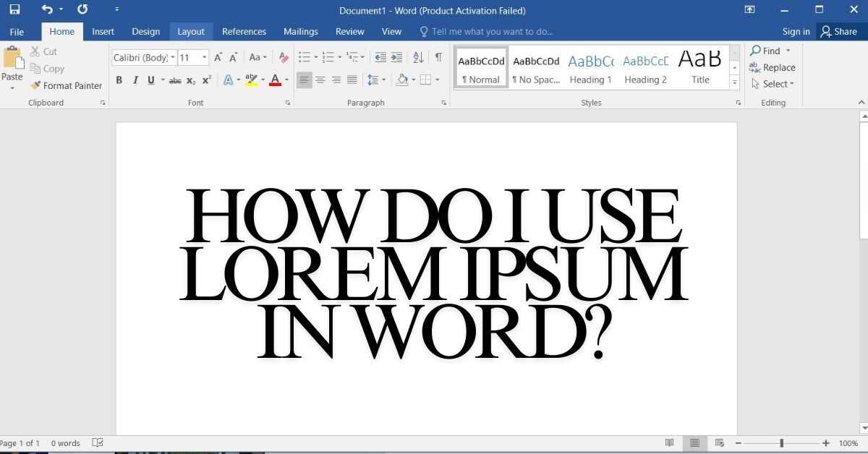
Task: Switch to the Insert tab
Action: (103, 32)
